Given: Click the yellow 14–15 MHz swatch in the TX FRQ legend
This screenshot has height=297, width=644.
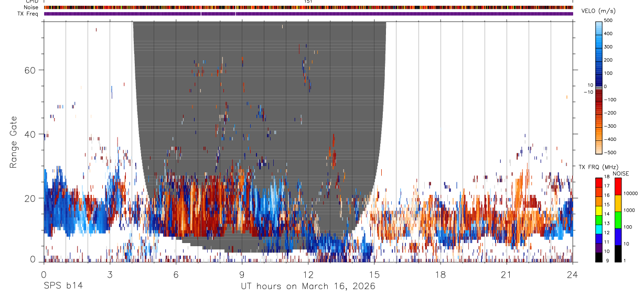Looking at the screenshot, I should tap(599, 210).
